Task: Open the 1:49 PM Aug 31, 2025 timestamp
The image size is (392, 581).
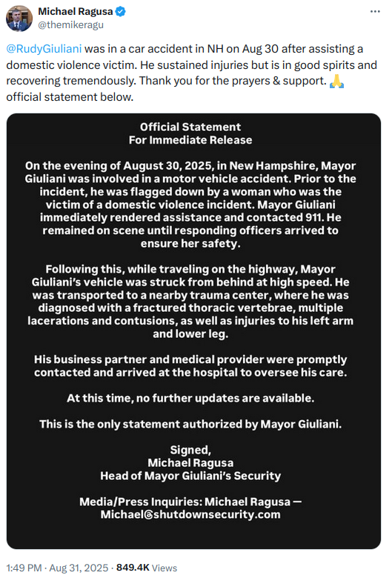Action: [x=57, y=568]
